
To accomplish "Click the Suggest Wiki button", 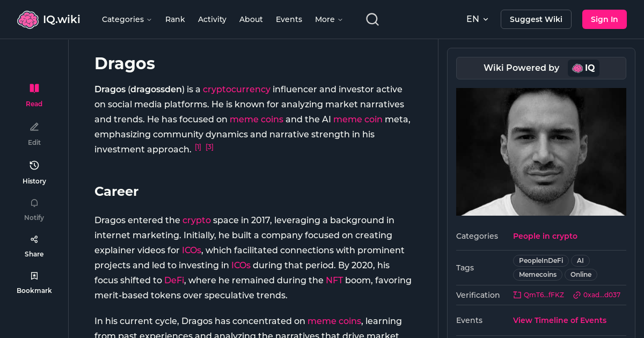I will click(x=536, y=19).
